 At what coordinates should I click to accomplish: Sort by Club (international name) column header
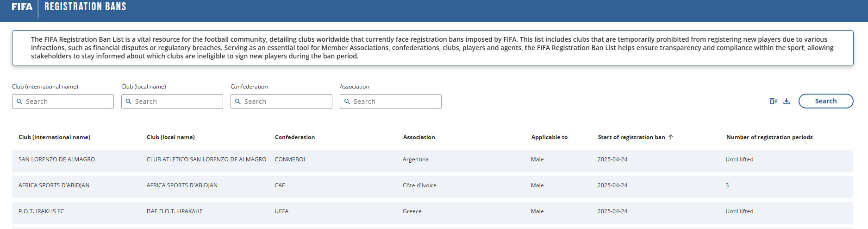(x=54, y=137)
